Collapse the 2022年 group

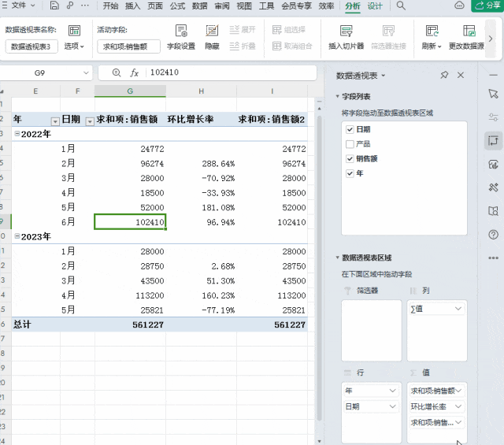point(17,133)
